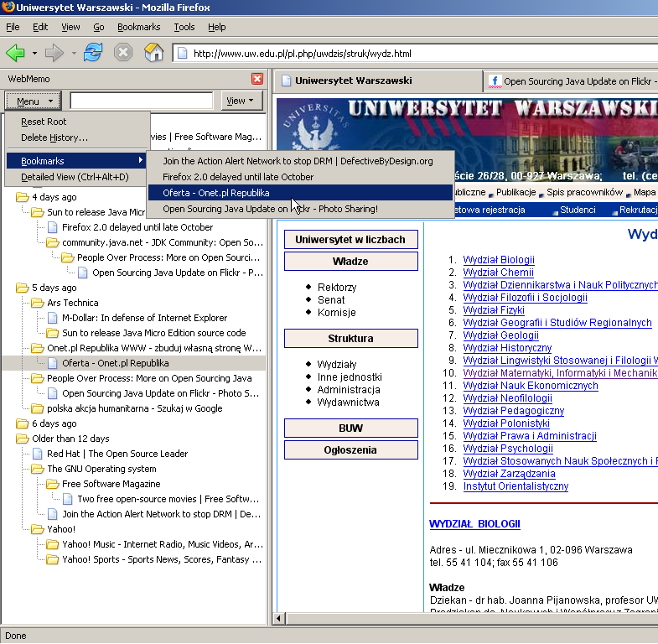Click the Rektorzy sidebar link
The image size is (658, 644).
click(337, 288)
